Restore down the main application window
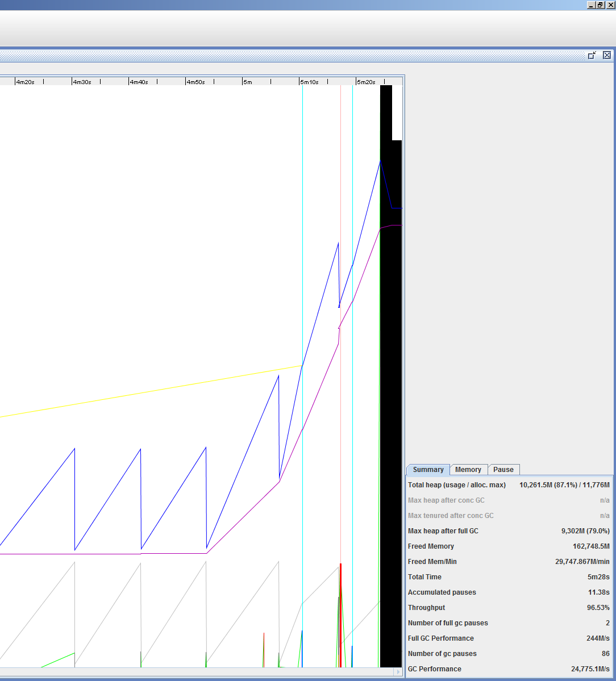Viewport: 616px width, 681px height. click(x=600, y=5)
